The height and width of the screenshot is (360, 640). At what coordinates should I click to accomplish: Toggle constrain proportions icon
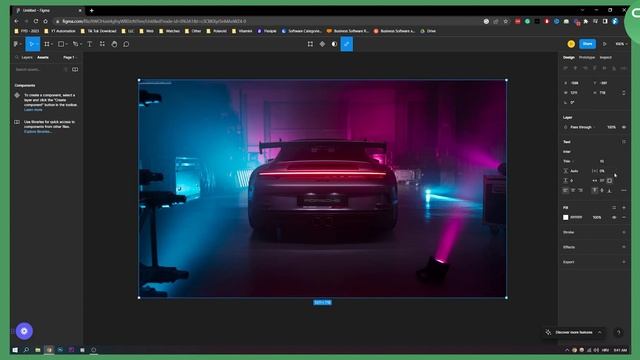click(624, 93)
